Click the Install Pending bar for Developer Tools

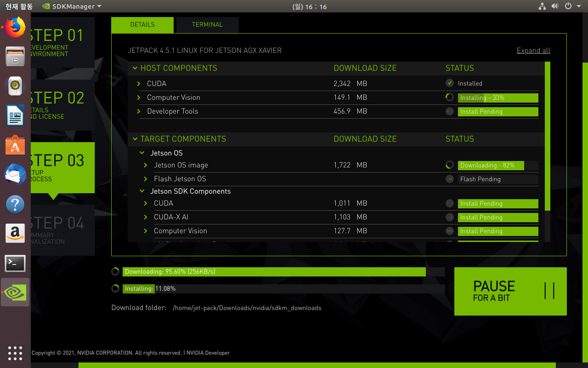click(498, 112)
